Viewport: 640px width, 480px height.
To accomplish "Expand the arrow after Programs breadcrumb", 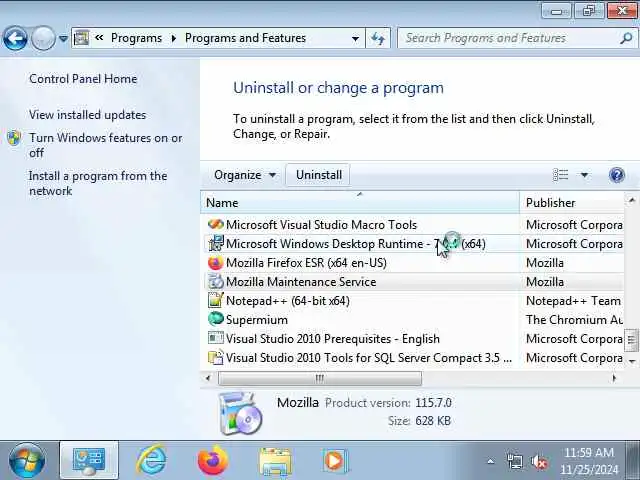I will (174, 38).
